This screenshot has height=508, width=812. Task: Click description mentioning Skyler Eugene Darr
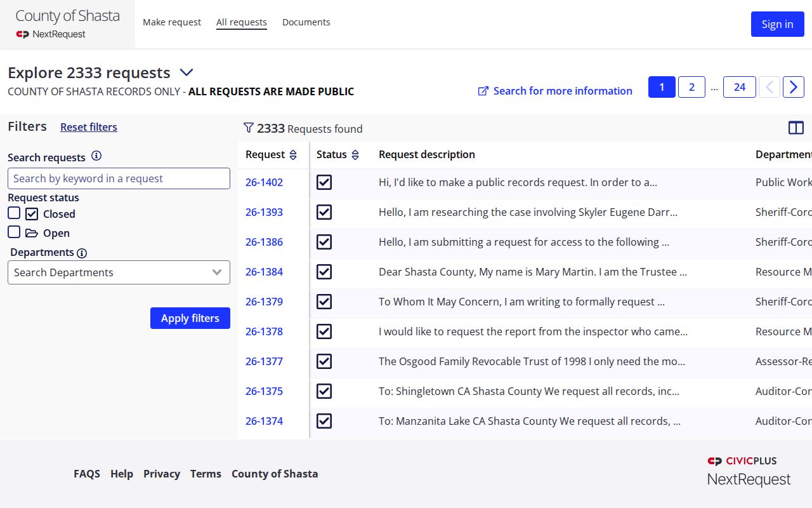(528, 212)
